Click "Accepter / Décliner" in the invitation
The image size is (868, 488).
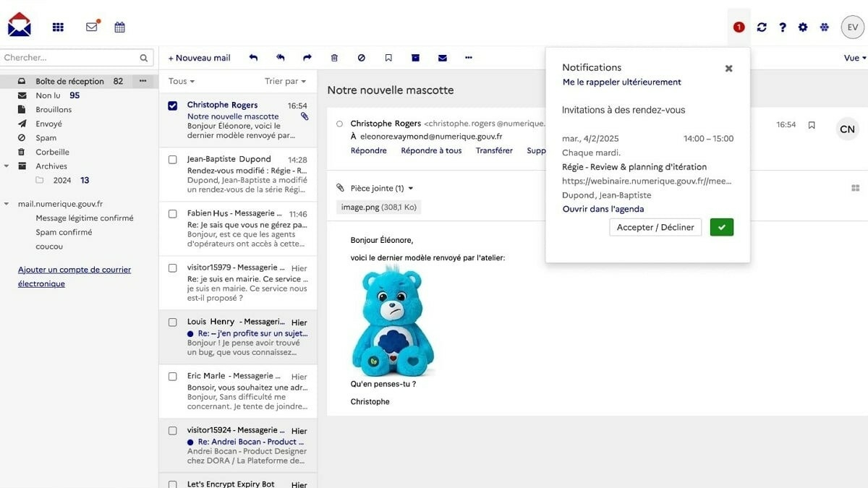[655, 227]
